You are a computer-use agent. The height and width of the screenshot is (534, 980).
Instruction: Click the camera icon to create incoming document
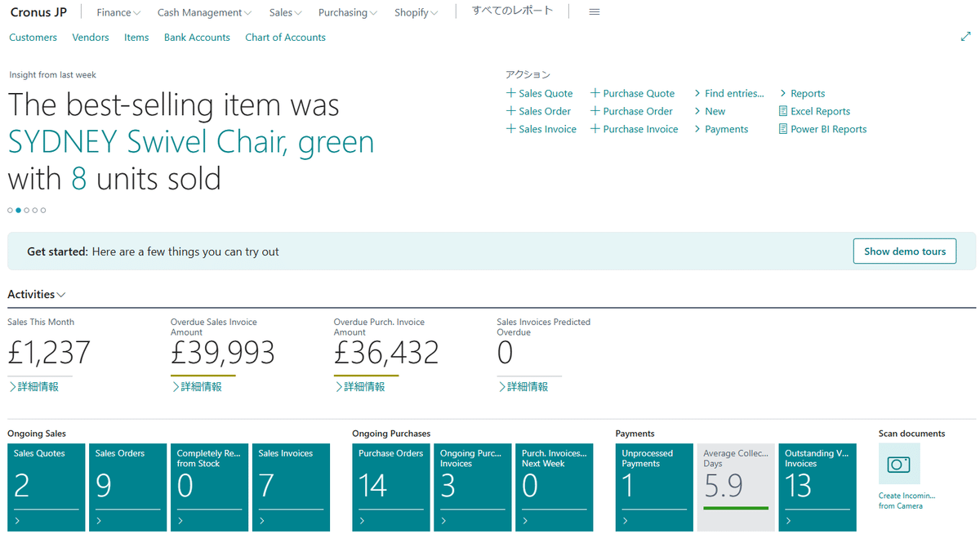898,464
